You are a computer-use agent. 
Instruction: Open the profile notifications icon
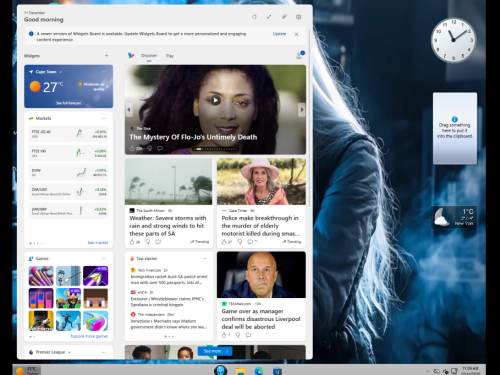pos(299,55)
